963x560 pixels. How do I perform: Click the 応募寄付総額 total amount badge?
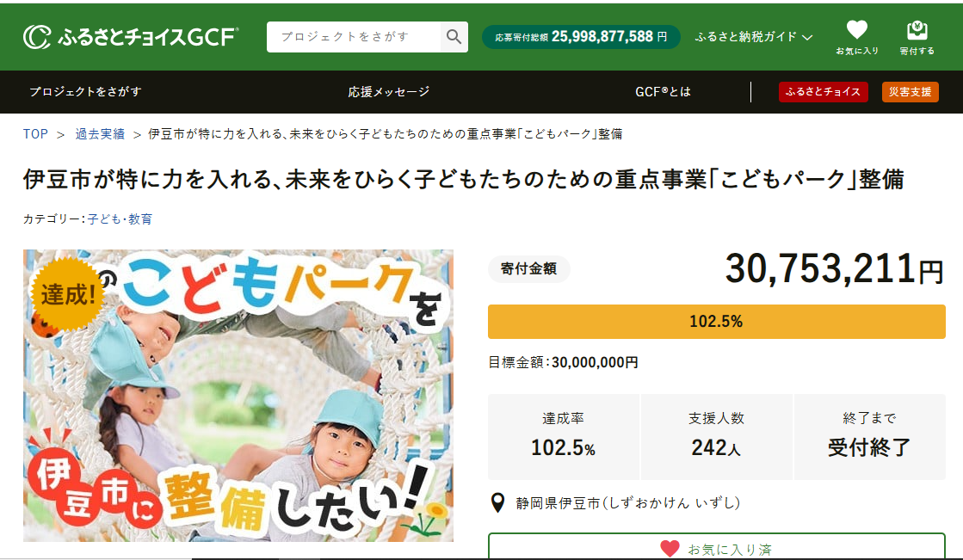pos(581,37)
